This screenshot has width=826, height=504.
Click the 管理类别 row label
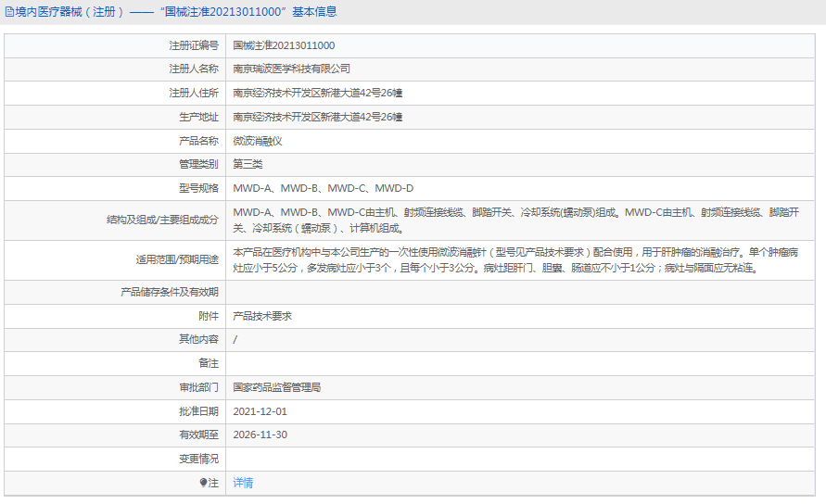click(198, 164)
